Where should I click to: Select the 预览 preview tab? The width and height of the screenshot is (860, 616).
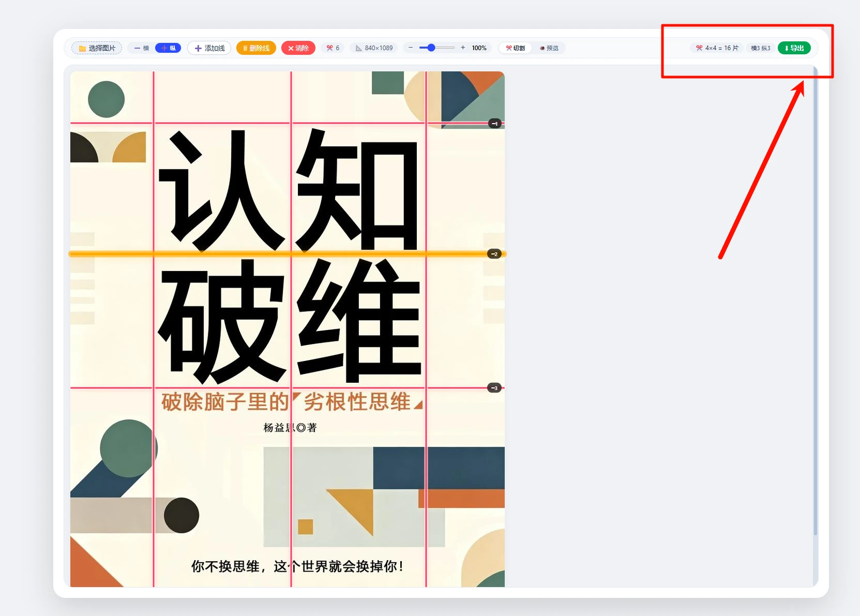click(x=549, y=48)
